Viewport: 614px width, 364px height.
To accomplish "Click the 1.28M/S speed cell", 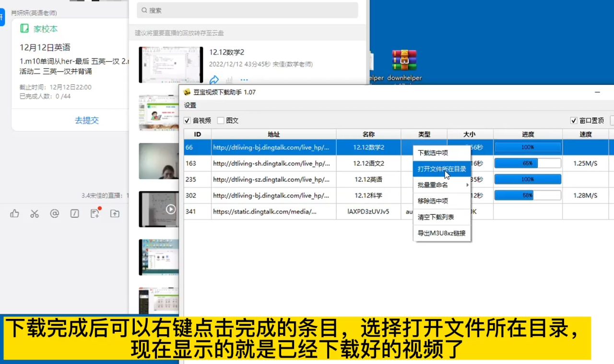I will pyautogui.click(x=586, y=195).
